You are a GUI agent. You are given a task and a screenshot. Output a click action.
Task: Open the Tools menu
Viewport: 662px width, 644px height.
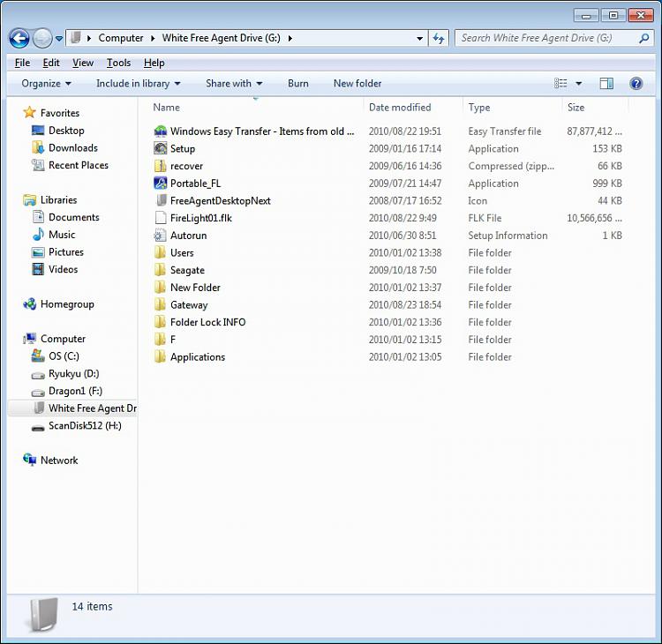pyautogui.click(x=118, y=63)
